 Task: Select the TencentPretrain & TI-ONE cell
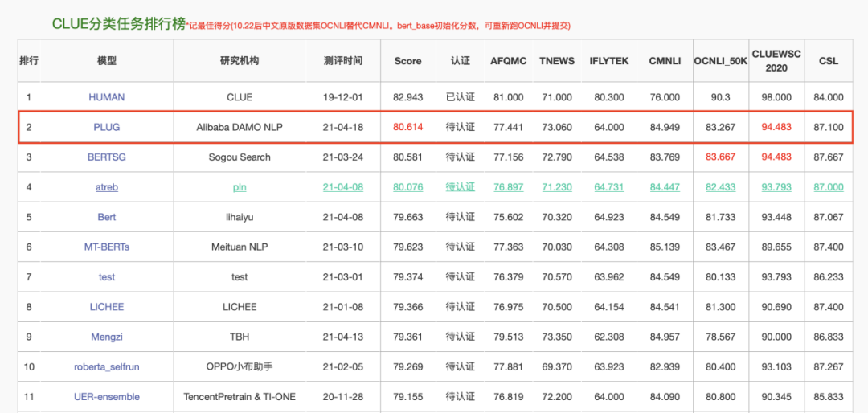coord(240,396)
